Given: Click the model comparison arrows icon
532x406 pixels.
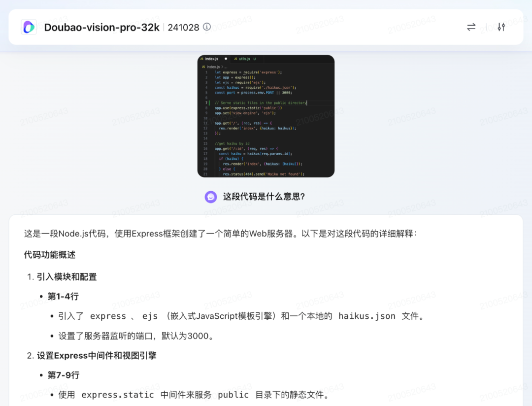Looking at the screenshot, I should pyautogui.click(x=471, y=27).
